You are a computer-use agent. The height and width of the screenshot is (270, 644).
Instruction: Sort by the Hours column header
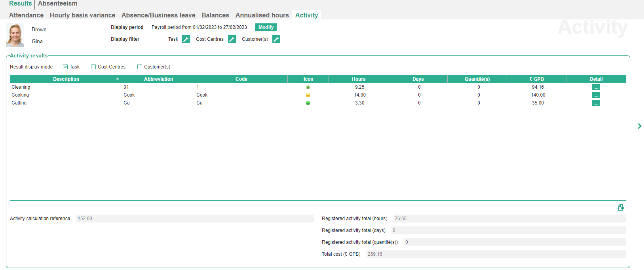pyautogui.click(x=359, y=79)
